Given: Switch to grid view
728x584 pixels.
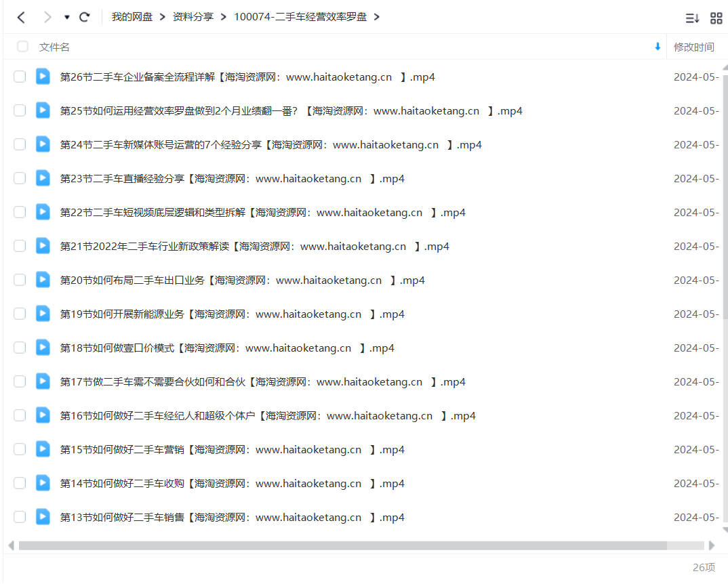Looking at the screenshot, I should 716,18.
